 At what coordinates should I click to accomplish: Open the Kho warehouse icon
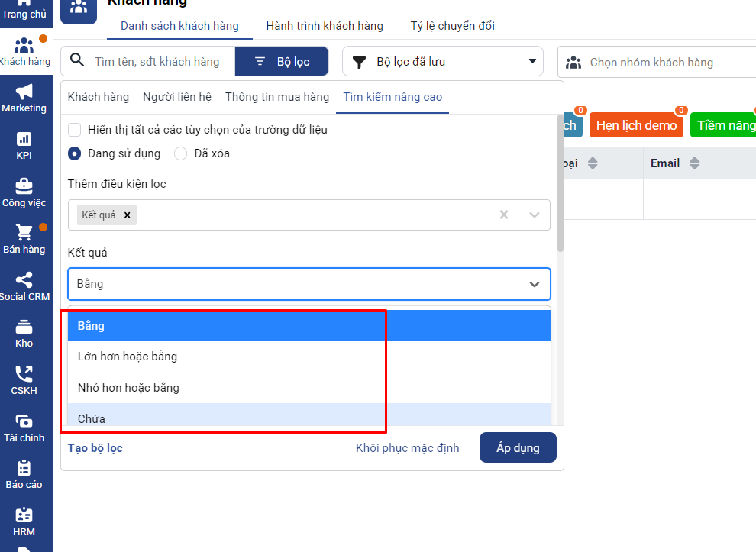point(24,327)
